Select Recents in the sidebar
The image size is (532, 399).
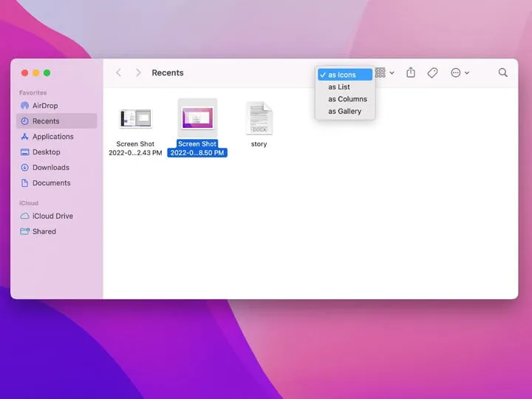(45, 121)
